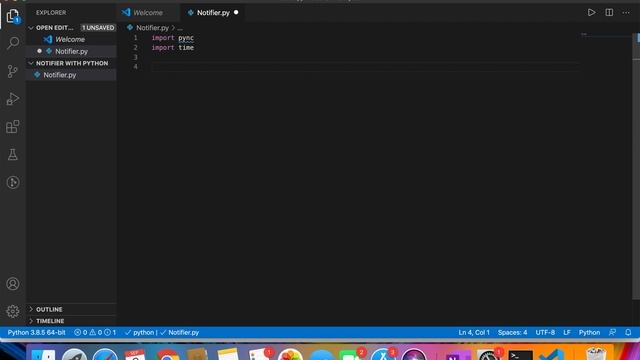Image resolution: width=640 pixels, height=360 pixels.
Task: Open the feedback icon in status bar
Action: coord(612,332)
